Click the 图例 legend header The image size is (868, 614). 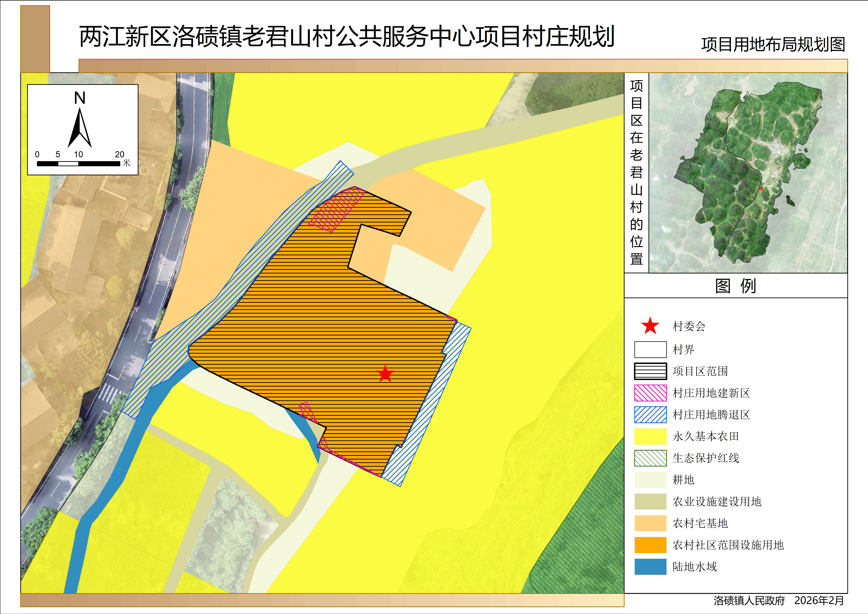735,286
